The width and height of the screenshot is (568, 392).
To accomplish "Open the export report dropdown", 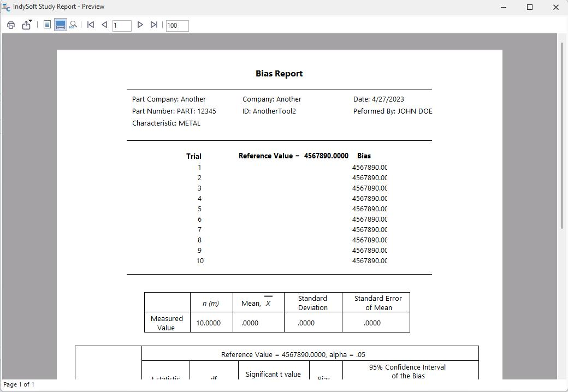I will coord(27,25).
